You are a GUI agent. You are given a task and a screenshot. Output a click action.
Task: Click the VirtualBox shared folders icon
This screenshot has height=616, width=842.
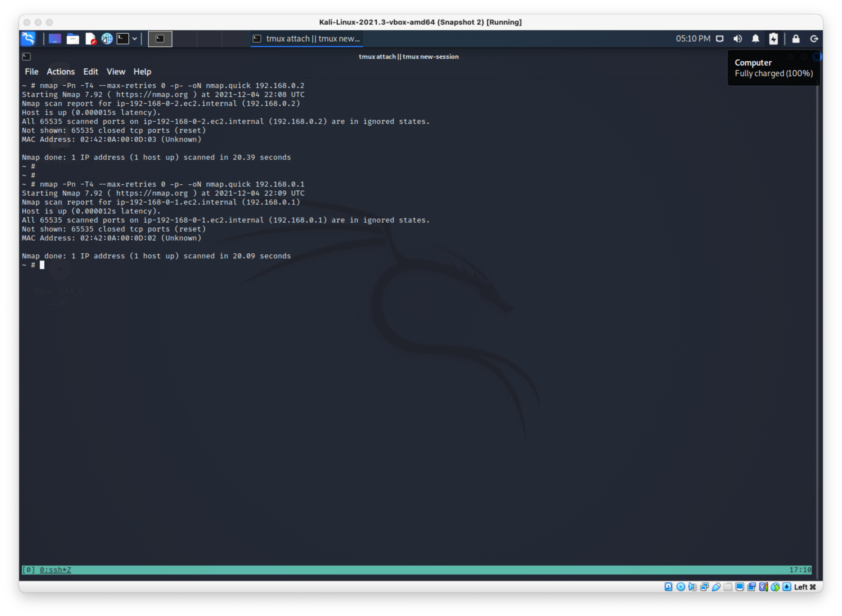tap(728, 587)
